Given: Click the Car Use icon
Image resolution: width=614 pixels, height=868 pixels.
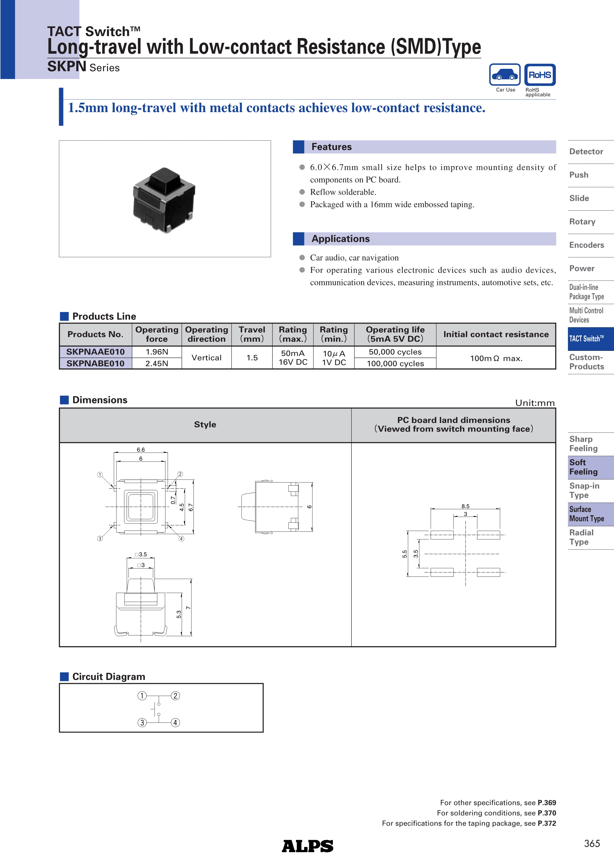Looking at the screenshot, I should 505,75.
